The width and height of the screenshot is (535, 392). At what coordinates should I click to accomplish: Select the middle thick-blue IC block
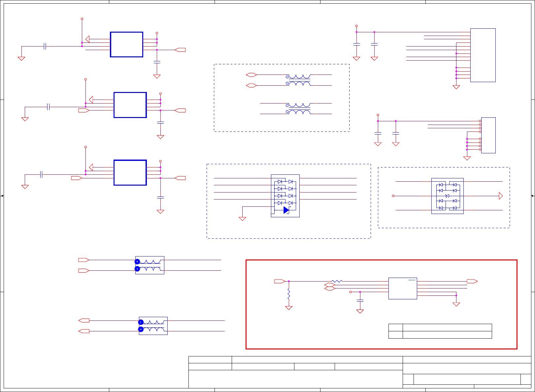[130, 105]
